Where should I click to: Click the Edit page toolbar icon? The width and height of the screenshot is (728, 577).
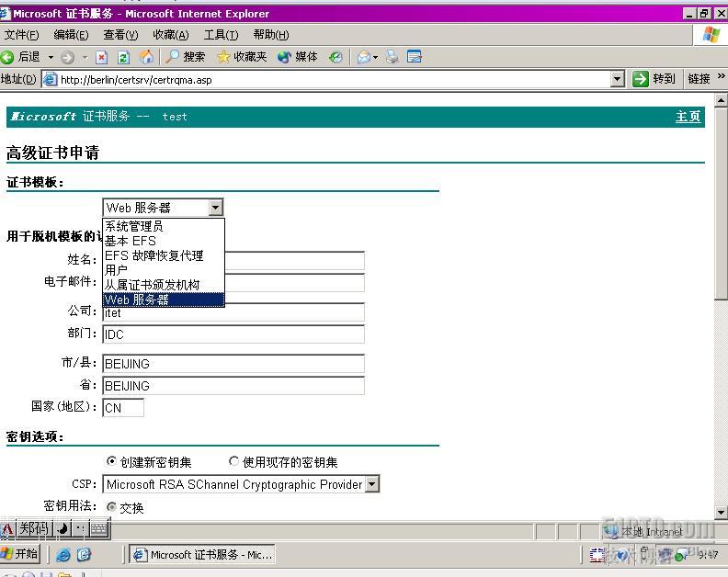(x=415, y=57)
